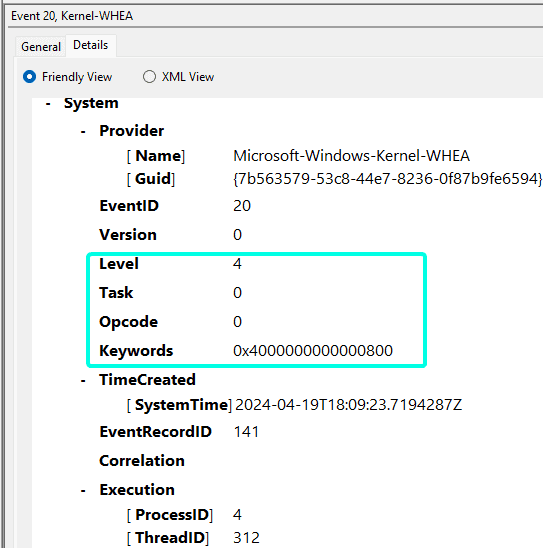Select the EventRecordID label
543x548 pixels.
(x=155, y=432)
